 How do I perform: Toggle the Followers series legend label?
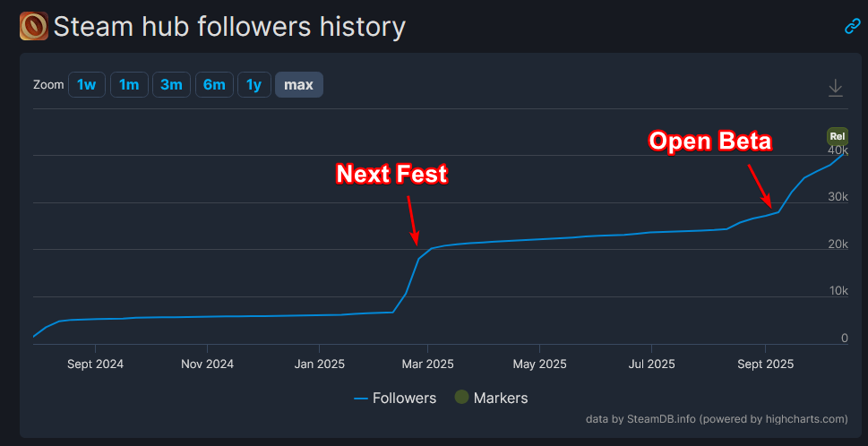pos(404,398)
